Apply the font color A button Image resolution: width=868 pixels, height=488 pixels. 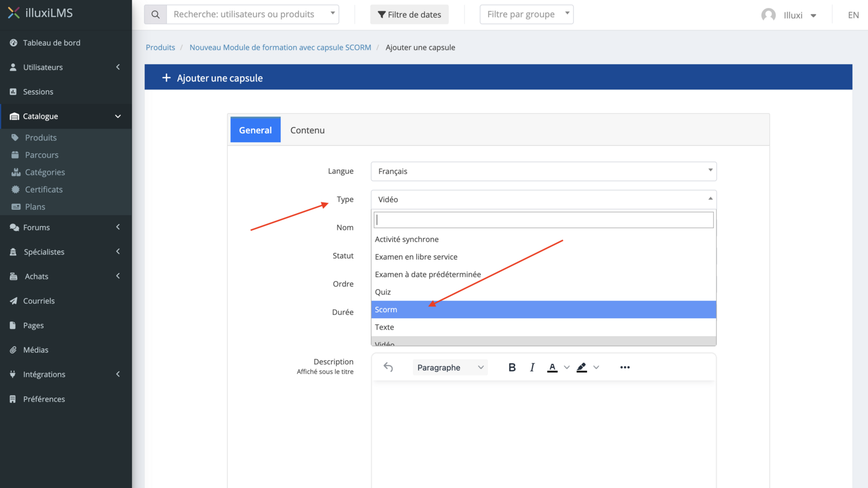click(x=552, y=368)
